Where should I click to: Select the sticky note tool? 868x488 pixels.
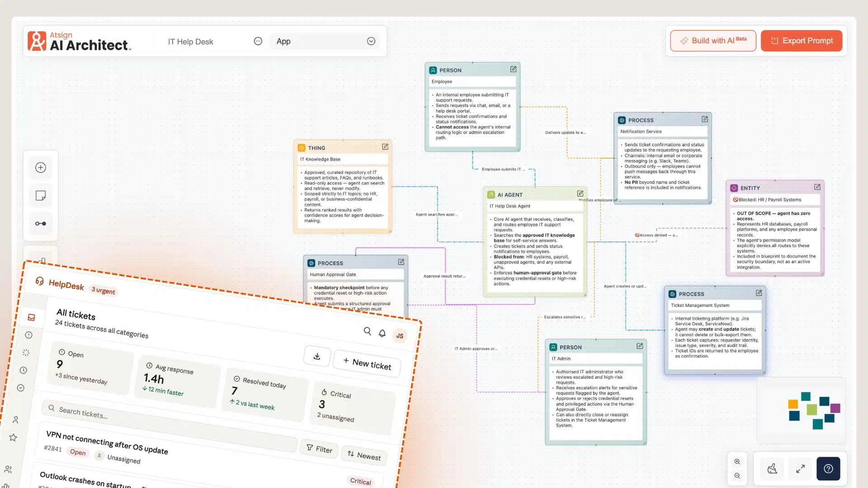tap(41, 196)
